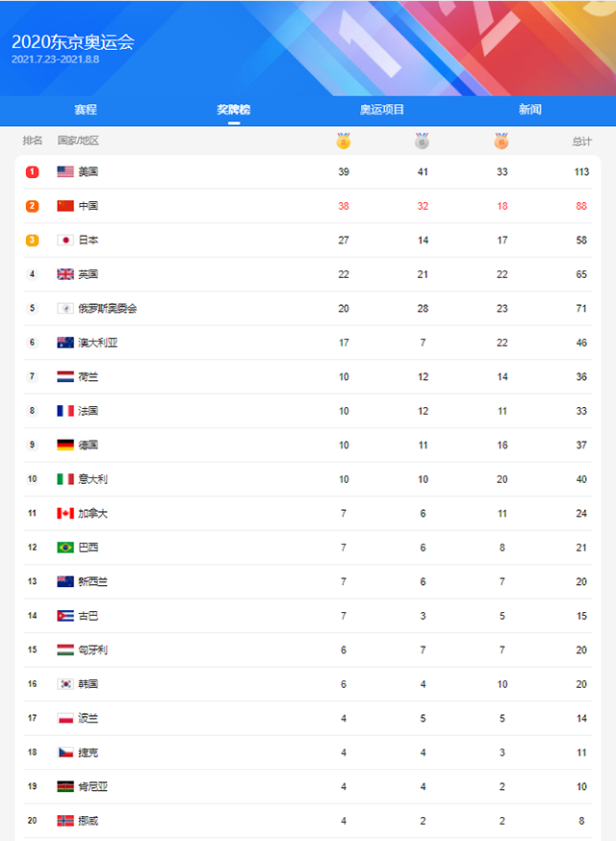Screen dimensions: 616x841
Task: Click the red rank 1 badge
Action: (x=33, y=172)
